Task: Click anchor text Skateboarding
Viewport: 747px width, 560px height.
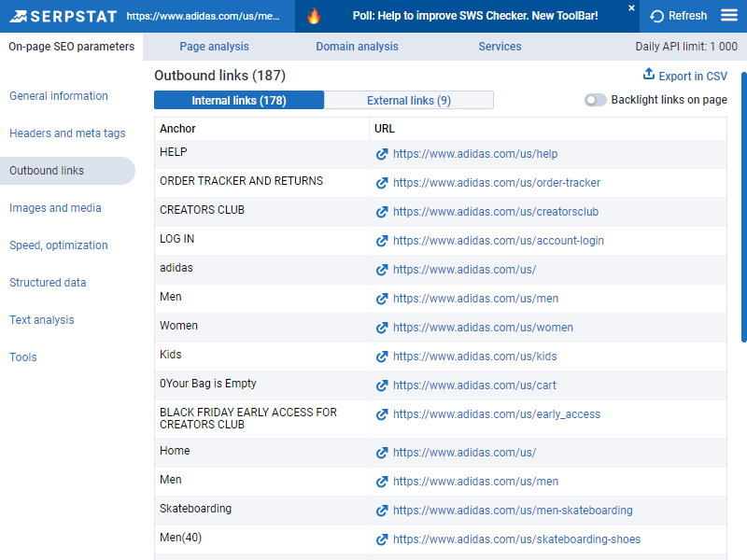Action: pyautogui.click(x=195, y=509)
